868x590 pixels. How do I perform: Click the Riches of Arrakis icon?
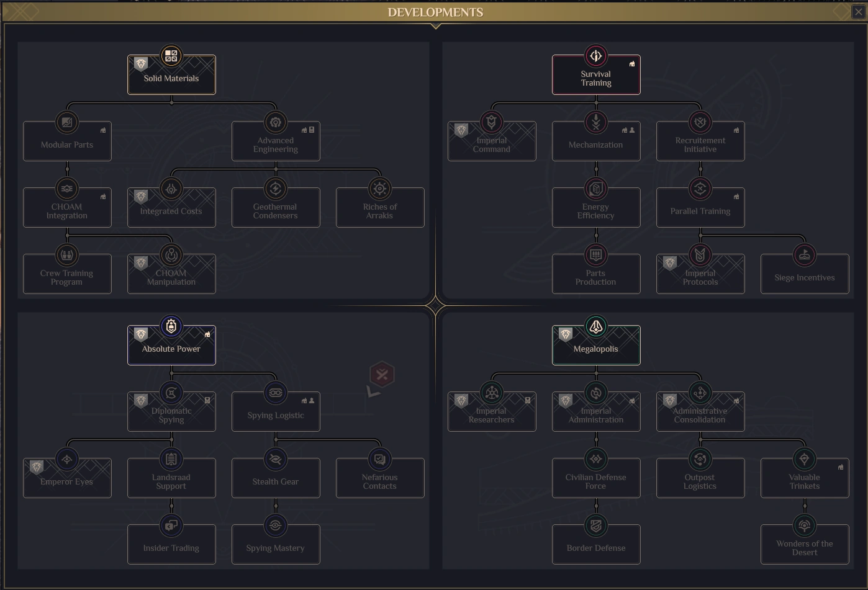[380, 189]
